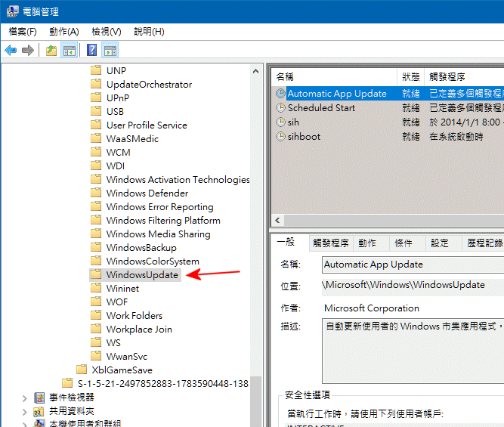Click the 名稱 field with Automatic App Update
Screen dimensions: 504x427
(x=413, y=265)
